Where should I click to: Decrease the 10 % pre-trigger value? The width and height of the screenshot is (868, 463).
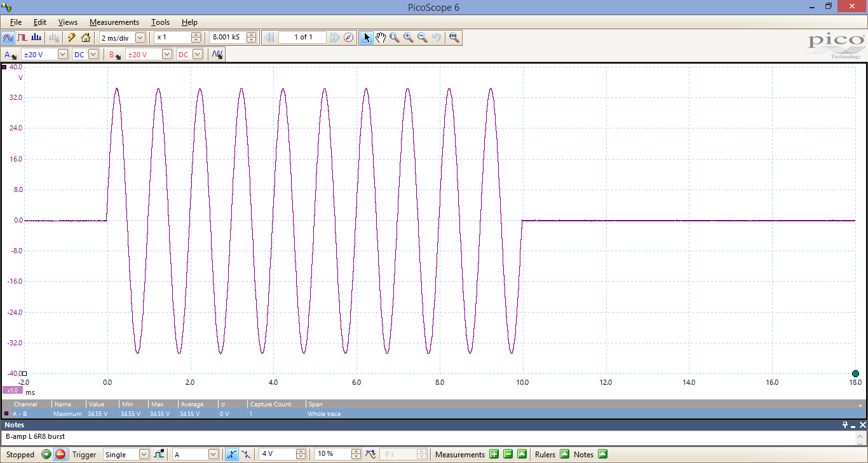(356, 457)
